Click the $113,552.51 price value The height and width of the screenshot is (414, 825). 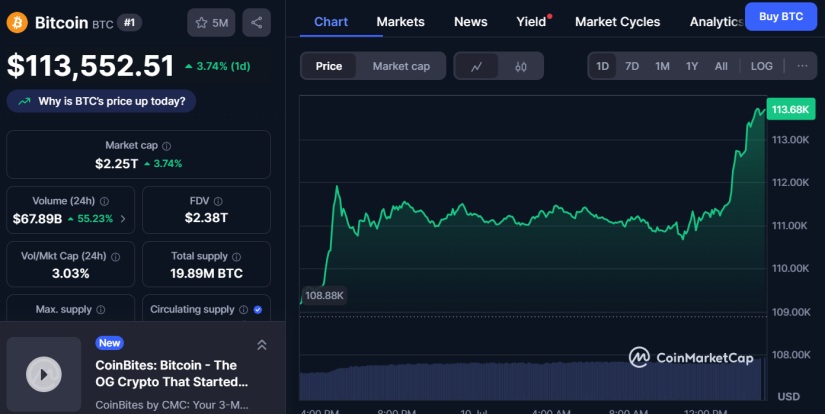[x=90, y=66]
